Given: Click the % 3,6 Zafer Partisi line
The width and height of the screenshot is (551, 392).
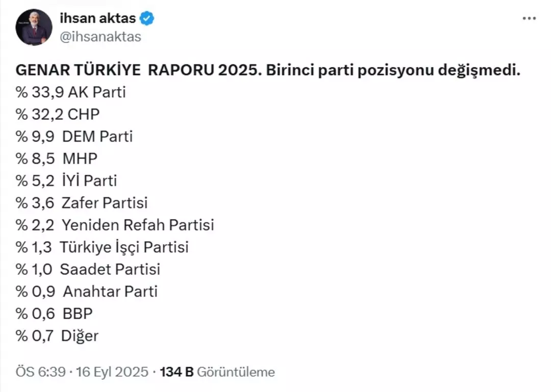Looking at the screenshot, I should (82, 202).
